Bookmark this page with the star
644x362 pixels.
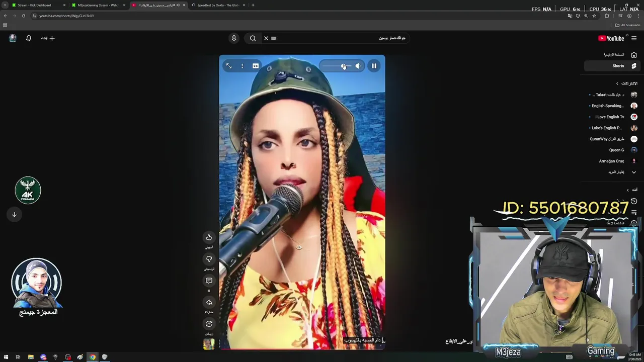(594, 16)
